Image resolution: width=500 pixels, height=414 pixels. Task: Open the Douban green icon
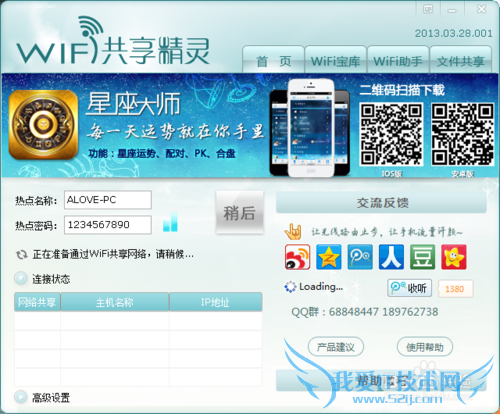click(422, 257)
